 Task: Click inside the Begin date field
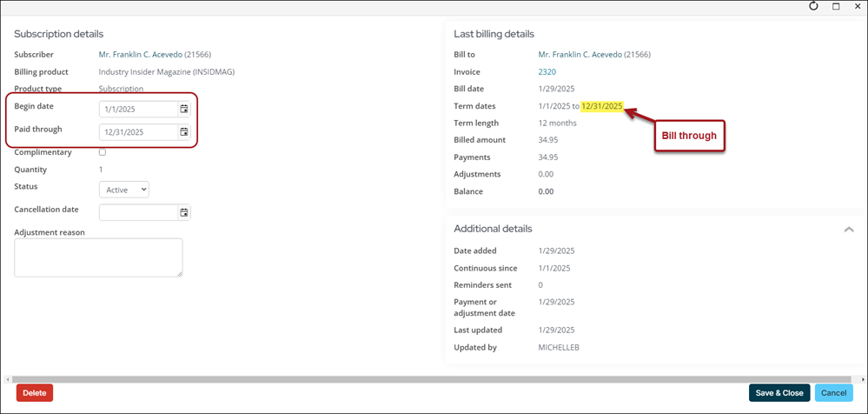[x=137, y=110]
